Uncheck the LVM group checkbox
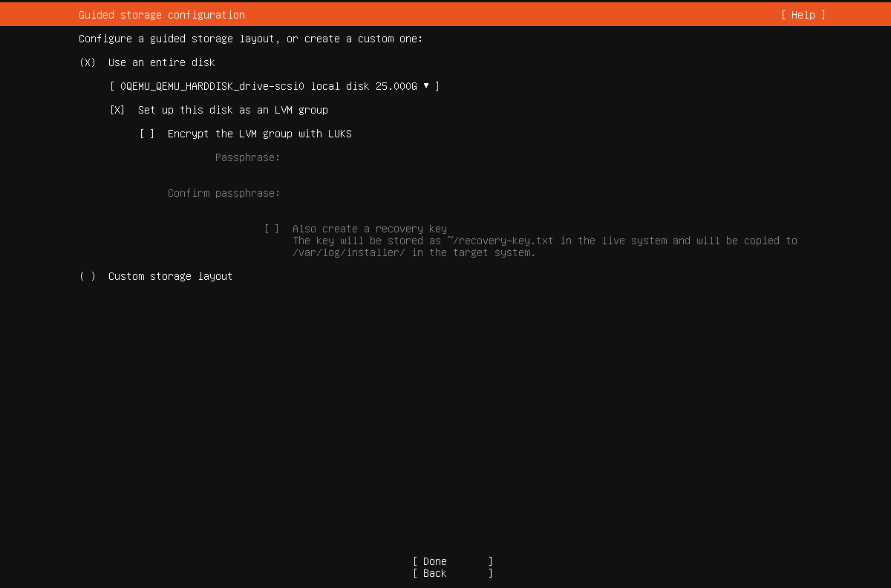 (117, 110)
